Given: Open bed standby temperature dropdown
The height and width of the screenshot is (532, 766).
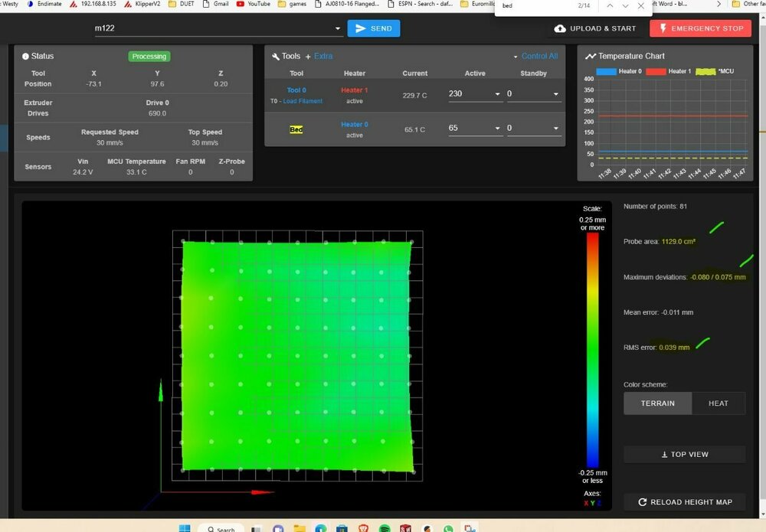Looking at the screenshot, I should [555, 128].
